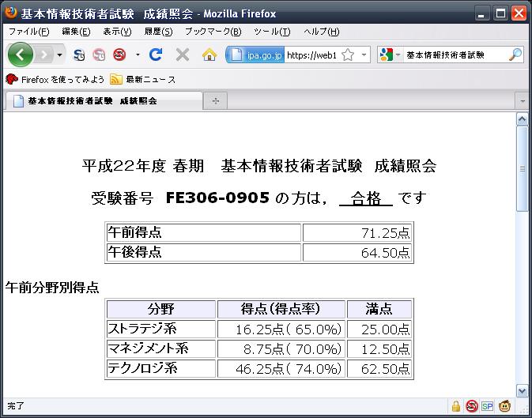Screen dimensions: 532x418
Task: Click the 満点 column header
Action: coord(379,309)
